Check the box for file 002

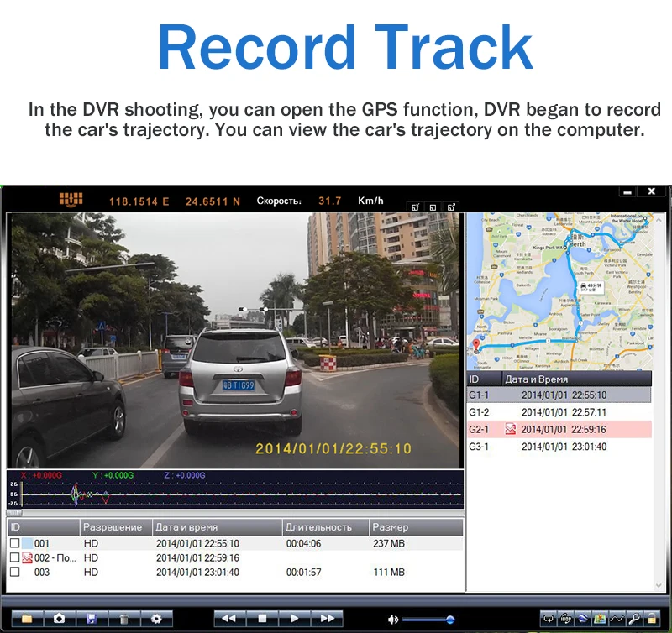tap(15, 557)
